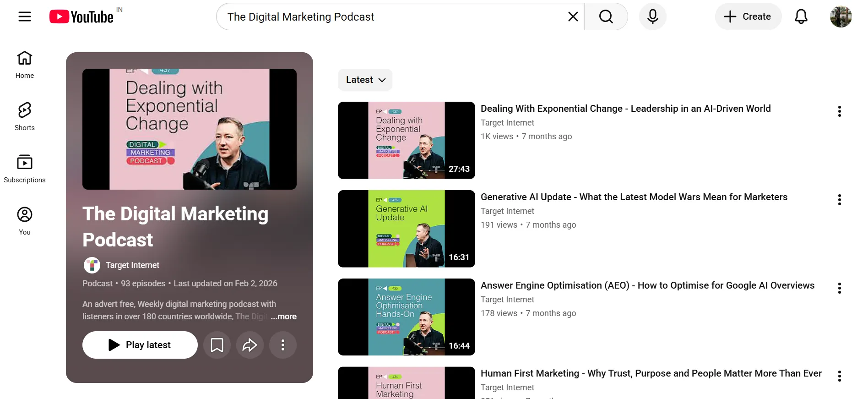The height and width of the screenshot is (399, 868).
Task: Open Dealing With Exponential Change title
Action: 625,109
